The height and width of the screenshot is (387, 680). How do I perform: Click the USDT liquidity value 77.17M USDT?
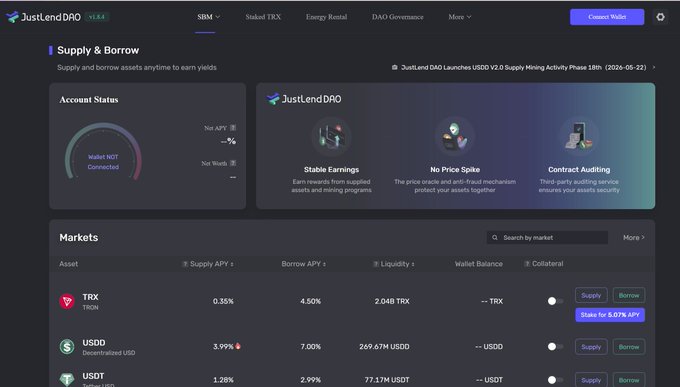click(387, 380)
